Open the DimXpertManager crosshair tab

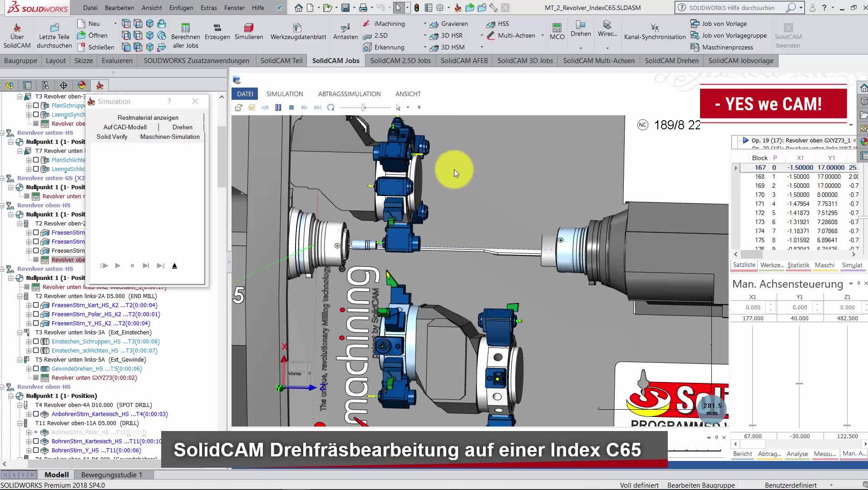pos(64,85)
